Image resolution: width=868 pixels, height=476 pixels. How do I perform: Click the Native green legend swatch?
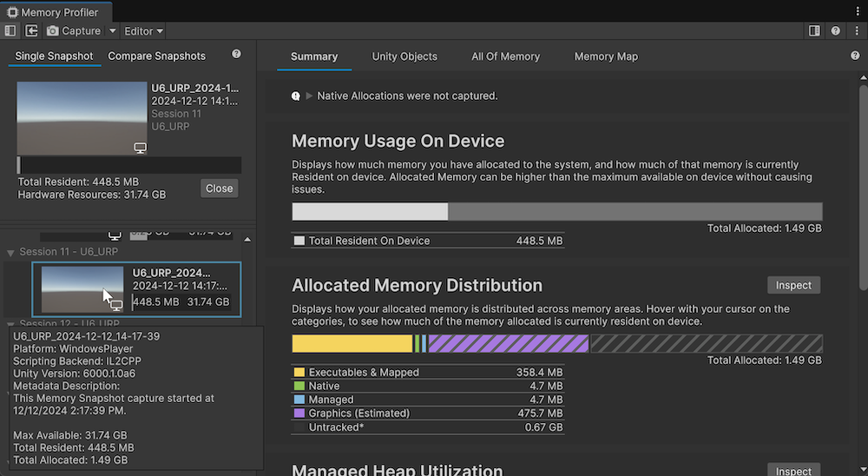pos(299,387)
